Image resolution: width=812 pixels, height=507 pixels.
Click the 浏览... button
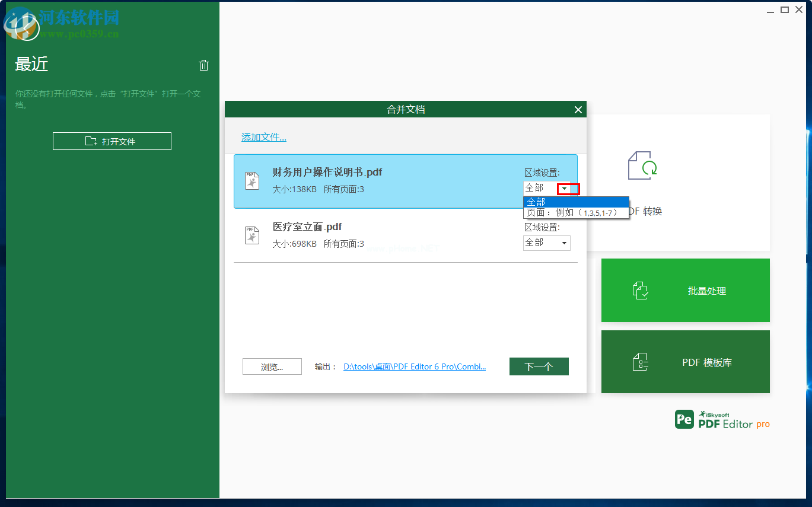pyautogui.click(x=272, y=367)
